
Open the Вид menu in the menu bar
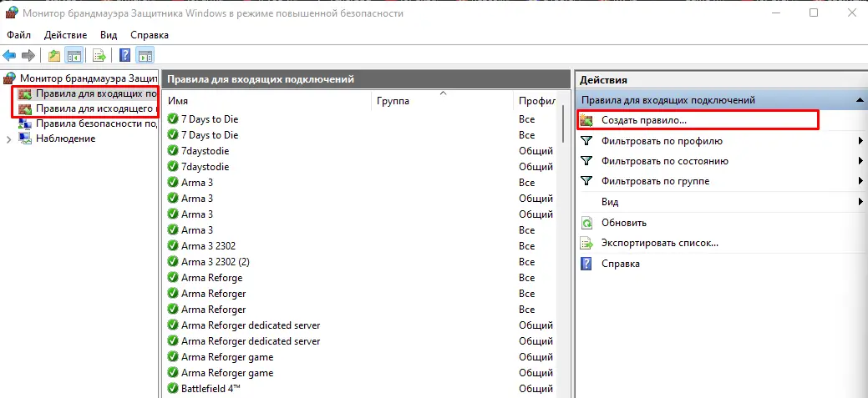pyautogui.click(x=109, y=35)
